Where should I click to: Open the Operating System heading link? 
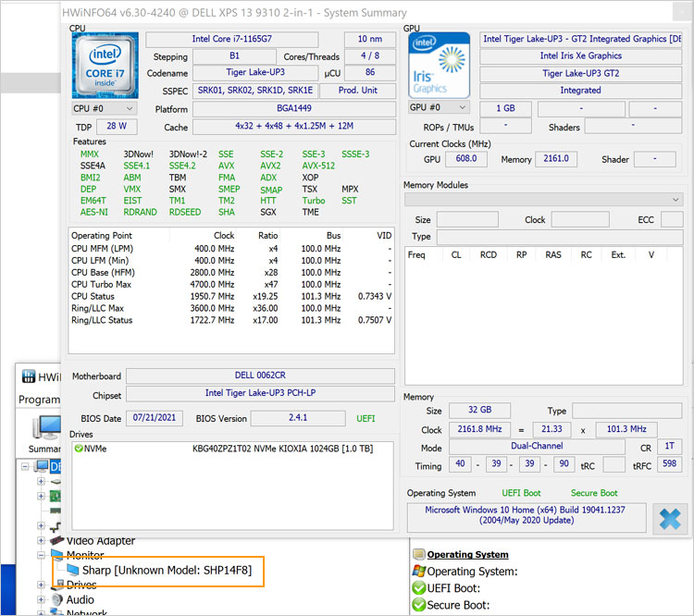point(467,554)
